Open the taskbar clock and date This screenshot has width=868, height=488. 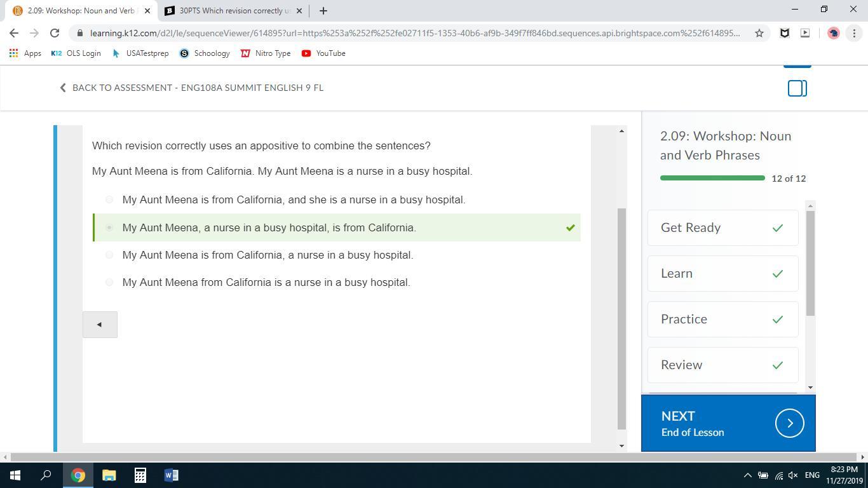pos(843,475)
